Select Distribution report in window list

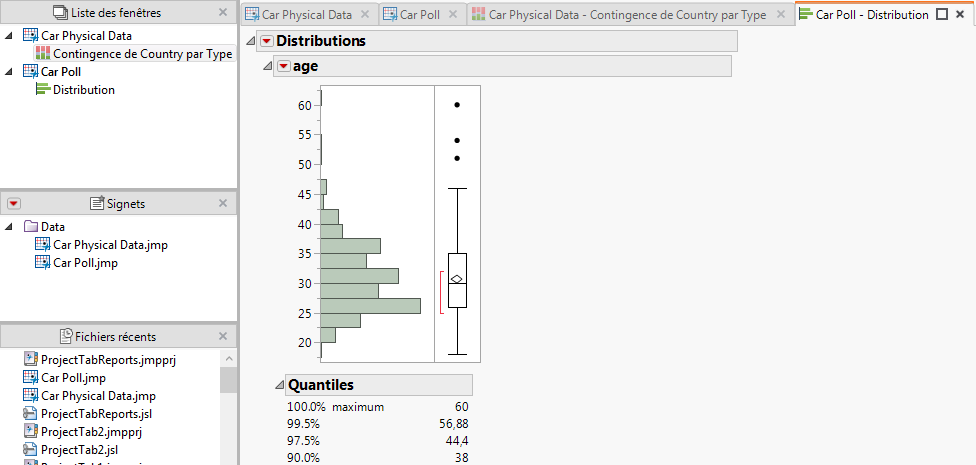[x=83, y=90]
